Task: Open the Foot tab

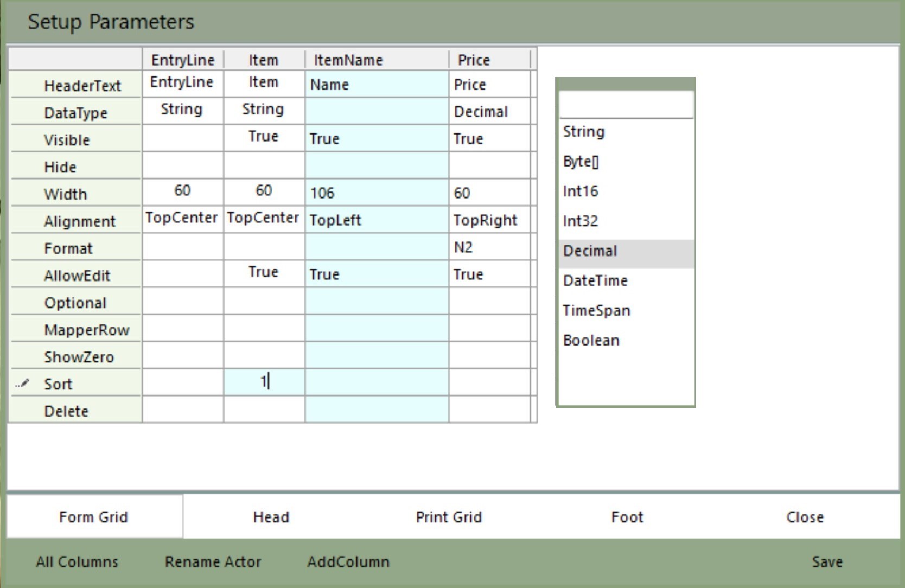Action: pyautogui.click(x=627, y=517)
